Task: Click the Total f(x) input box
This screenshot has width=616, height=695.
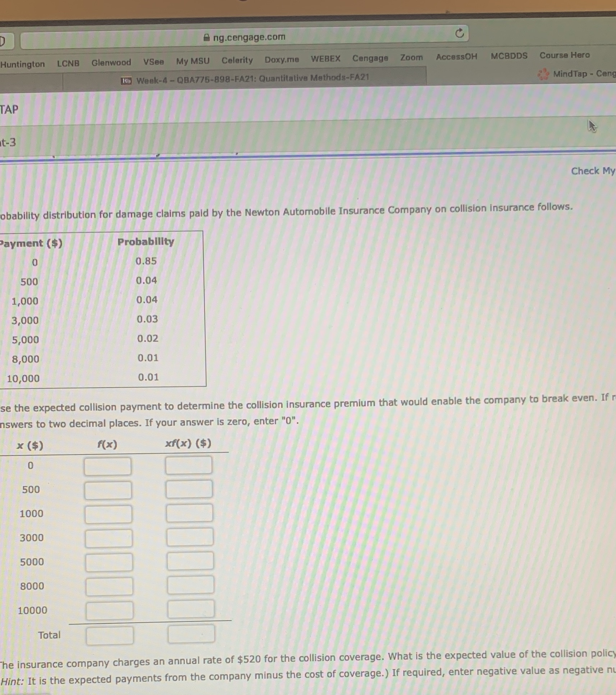Action: point(110,635)
